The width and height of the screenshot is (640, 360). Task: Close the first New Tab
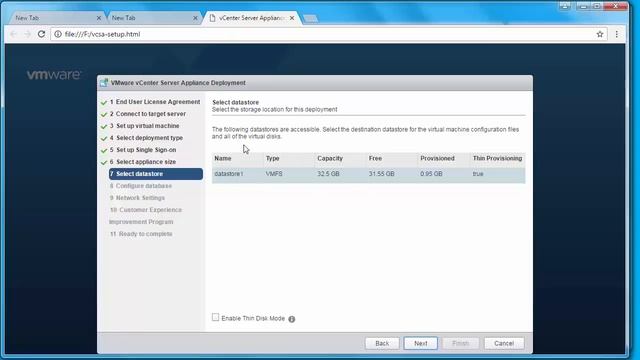[98, 18]
